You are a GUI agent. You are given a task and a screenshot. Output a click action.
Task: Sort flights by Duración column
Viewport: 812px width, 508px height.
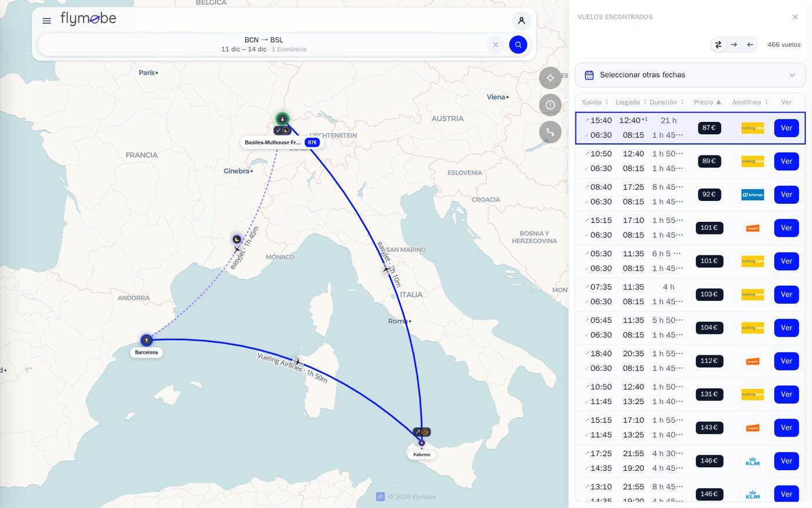tap(667, 102)
